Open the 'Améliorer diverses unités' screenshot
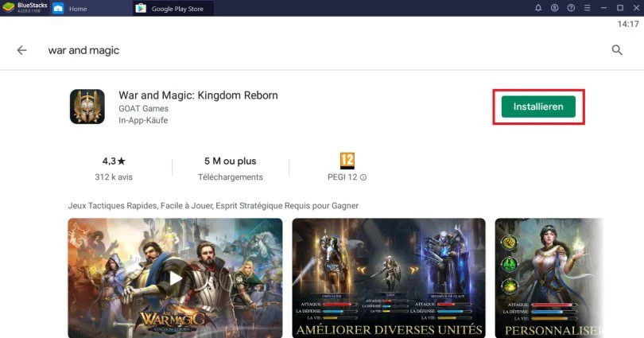The image size is (644, 338). (389, 278)
